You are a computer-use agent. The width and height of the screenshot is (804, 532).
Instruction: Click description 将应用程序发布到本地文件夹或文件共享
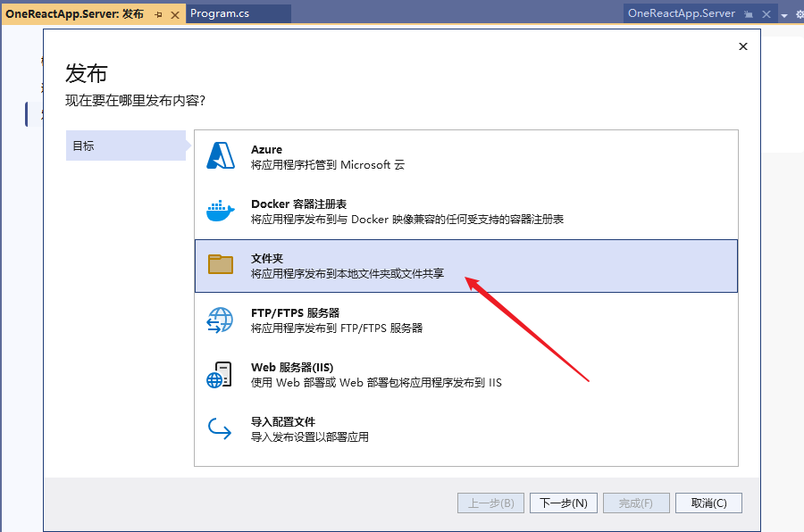pos(348,274)
